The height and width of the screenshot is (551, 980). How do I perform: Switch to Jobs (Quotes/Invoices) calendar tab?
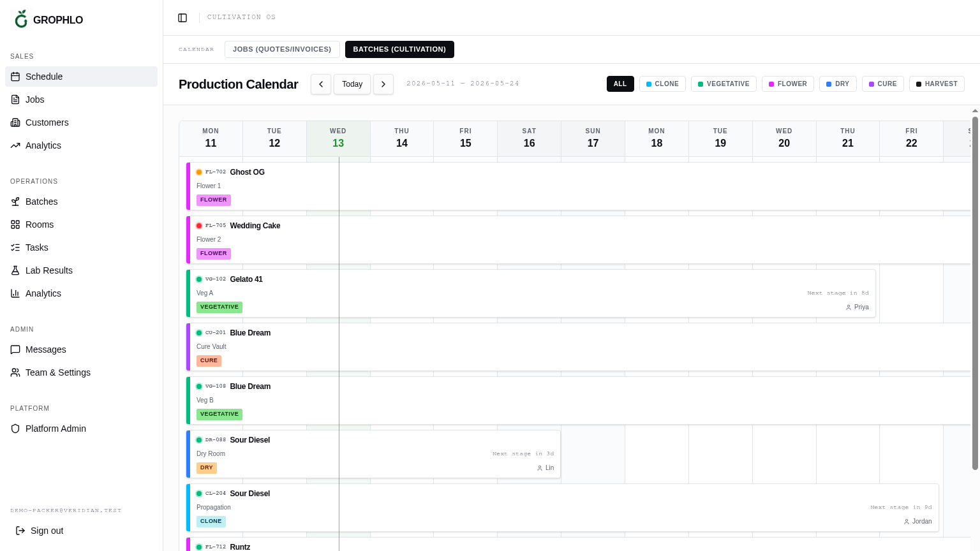pyautogui.click(x=282, y=49)
